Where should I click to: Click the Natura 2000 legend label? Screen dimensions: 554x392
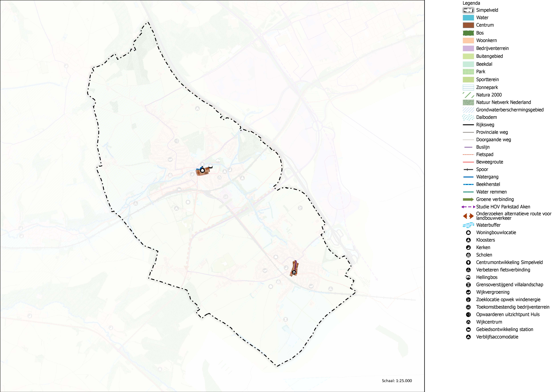point(489,95)
